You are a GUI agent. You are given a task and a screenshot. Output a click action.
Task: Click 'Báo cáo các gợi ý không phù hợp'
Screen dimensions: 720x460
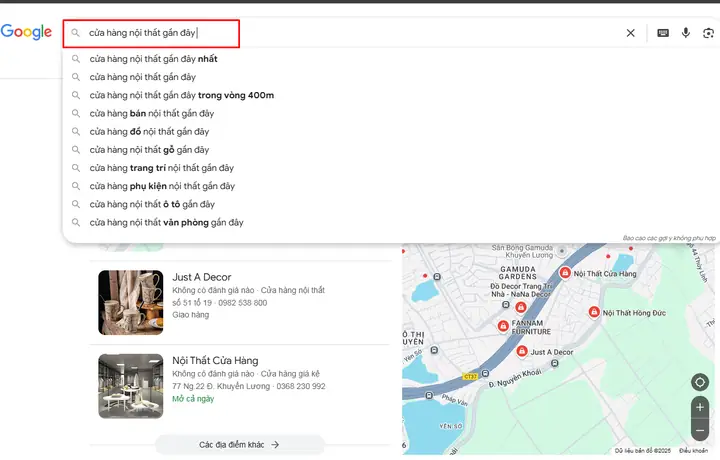669,238
